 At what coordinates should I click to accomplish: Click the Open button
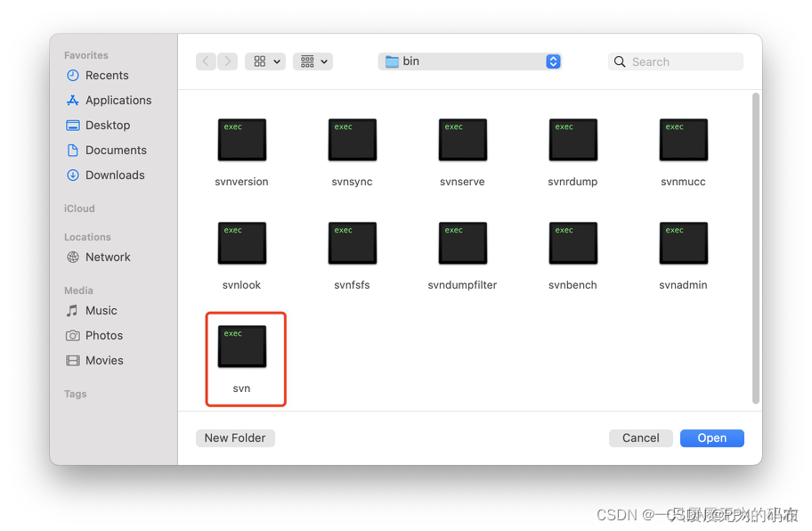(x=712, y=437)
